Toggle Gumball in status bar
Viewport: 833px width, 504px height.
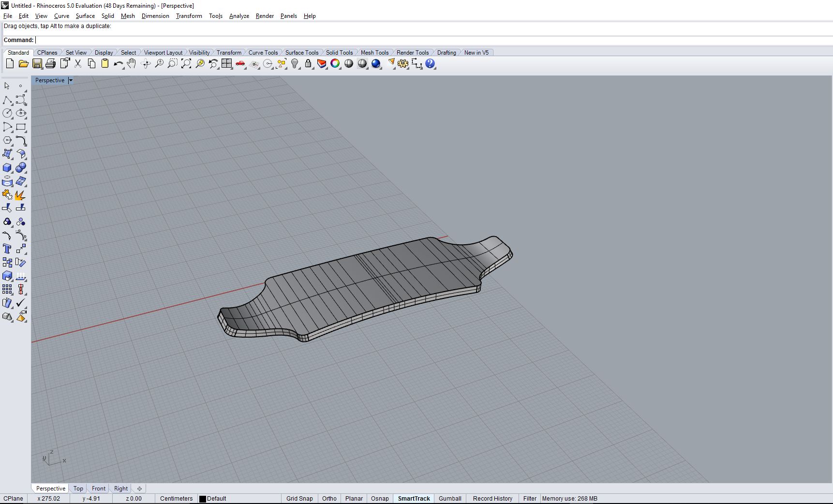(450, 498)
